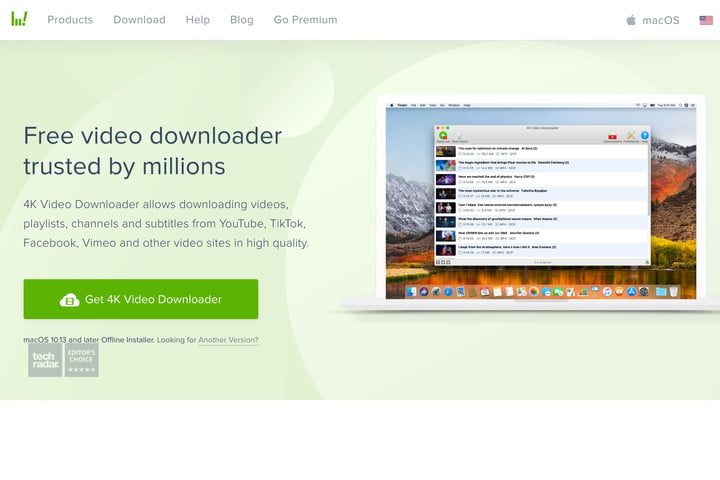The height and width of the screenshot is (480, 720).
Task: Click the Siri icon in the mockup dock
Action: 424,292
